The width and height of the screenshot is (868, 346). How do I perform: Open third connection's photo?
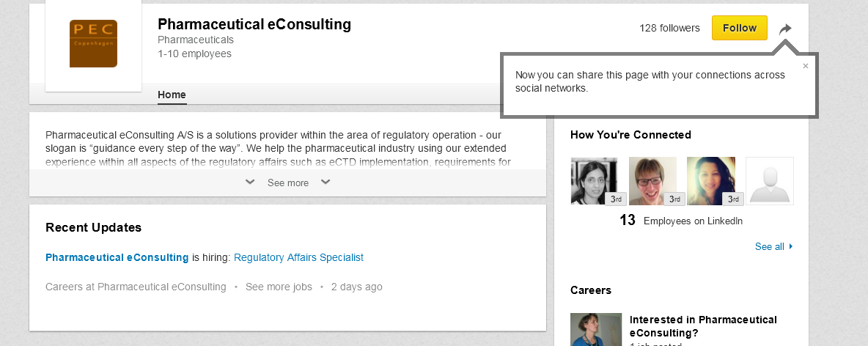(711, 181)
